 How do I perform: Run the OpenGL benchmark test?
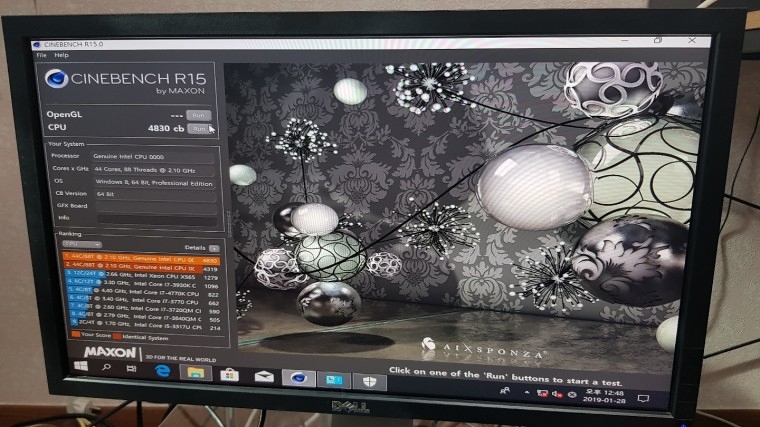[x=198, y=115]
